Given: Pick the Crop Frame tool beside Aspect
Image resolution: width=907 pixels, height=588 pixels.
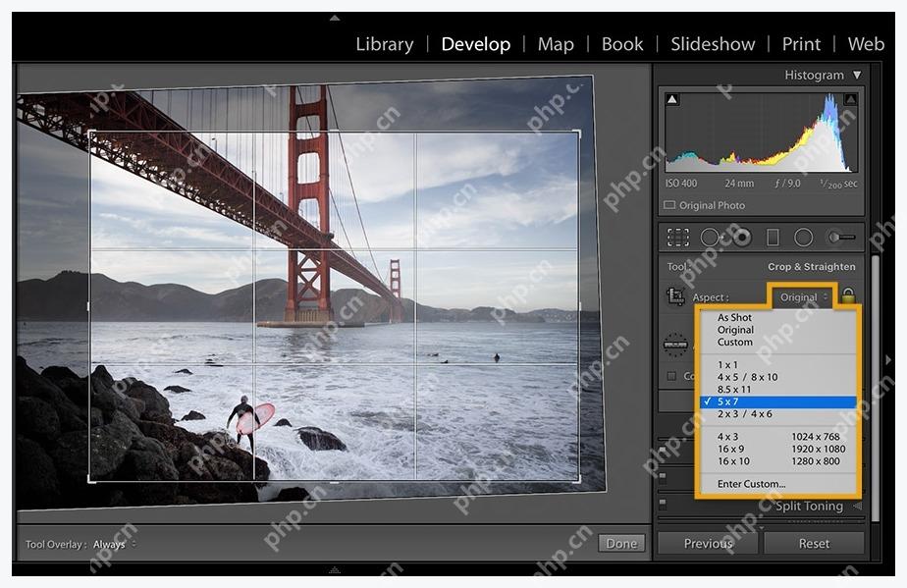Looking at the screenshot, I should [x=675, y=296].
